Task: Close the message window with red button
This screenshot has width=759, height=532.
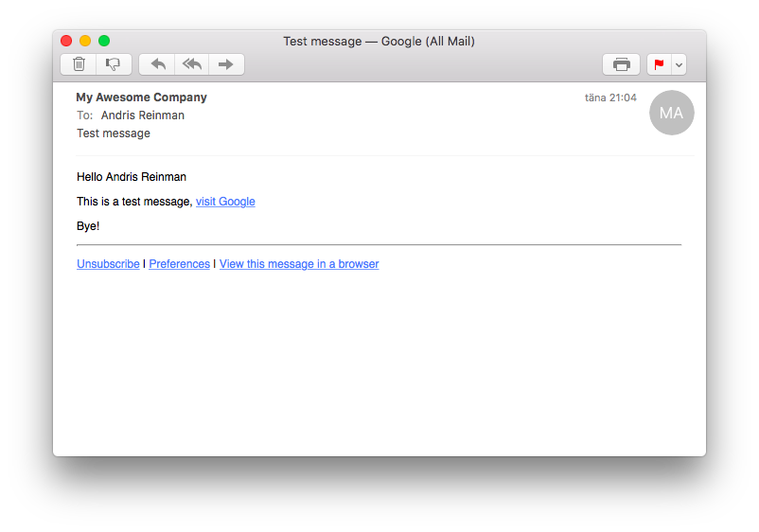Action: point(66,41)
